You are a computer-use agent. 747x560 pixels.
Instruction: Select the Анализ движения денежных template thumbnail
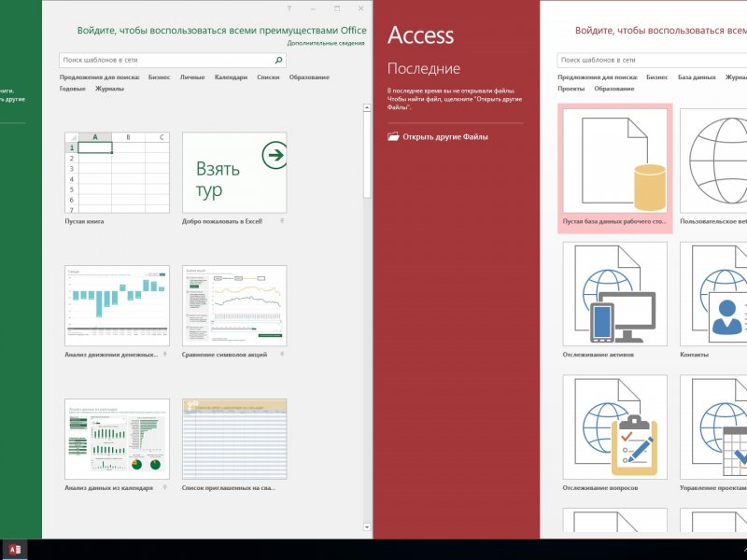118,306
